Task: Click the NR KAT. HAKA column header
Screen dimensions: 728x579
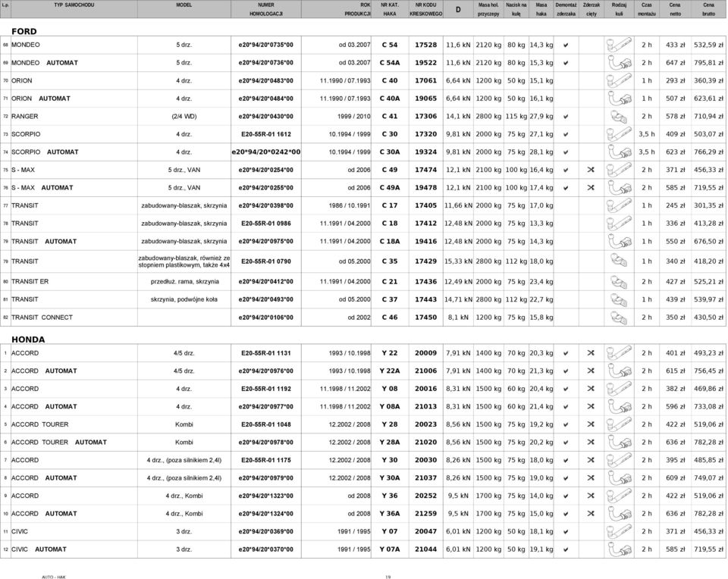Action: (x=390, y=9)
